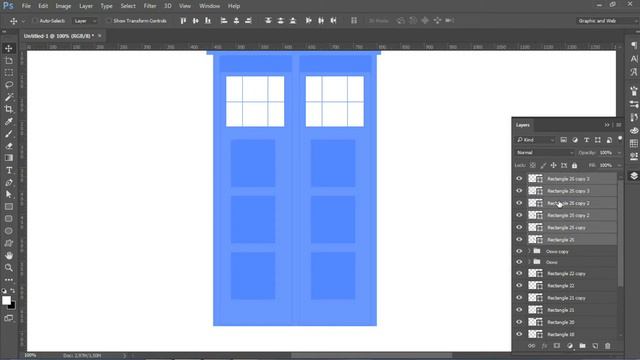The width and height of the screenshot is (640, 360).
Task: Select the Hand tool
Action: point(9,256)
